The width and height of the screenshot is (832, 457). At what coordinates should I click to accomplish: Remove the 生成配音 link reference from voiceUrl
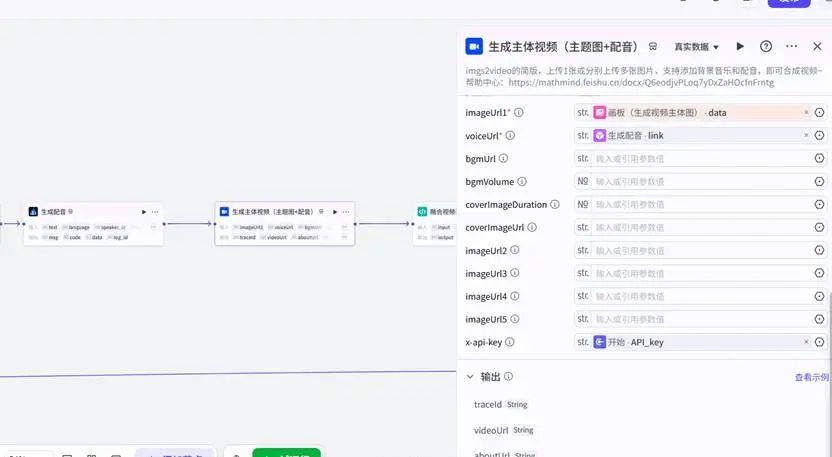[x=805, y=135]
